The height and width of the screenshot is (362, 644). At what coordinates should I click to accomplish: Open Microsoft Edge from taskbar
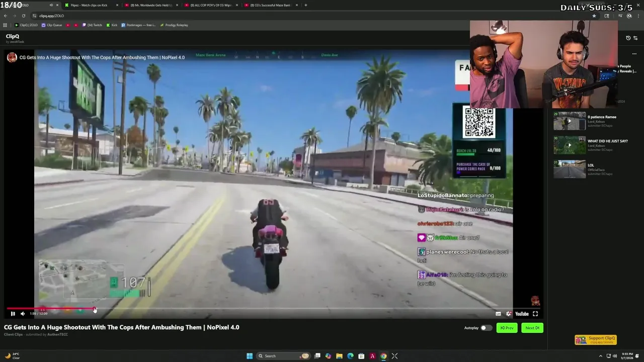pos(350,356)
